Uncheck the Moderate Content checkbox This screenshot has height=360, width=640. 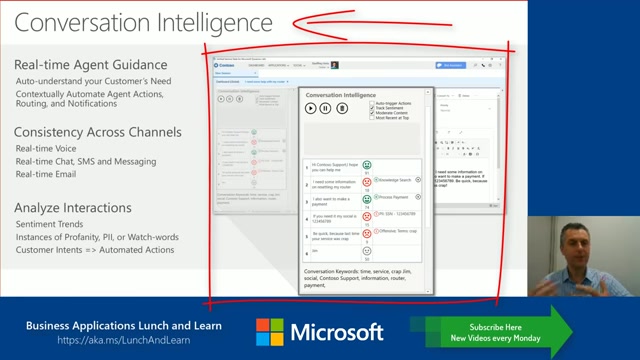pyautogui.click(x=372, y=113)
